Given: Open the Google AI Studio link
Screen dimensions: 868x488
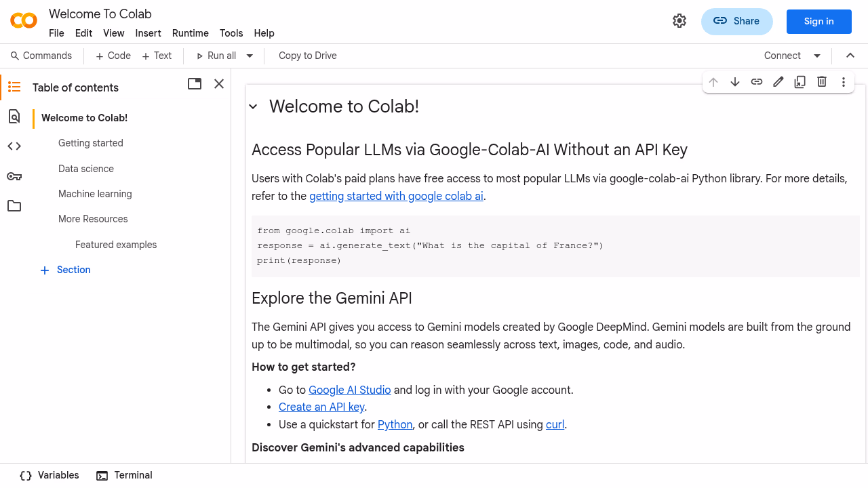Looking at the screenshot, I should [350, 390].
